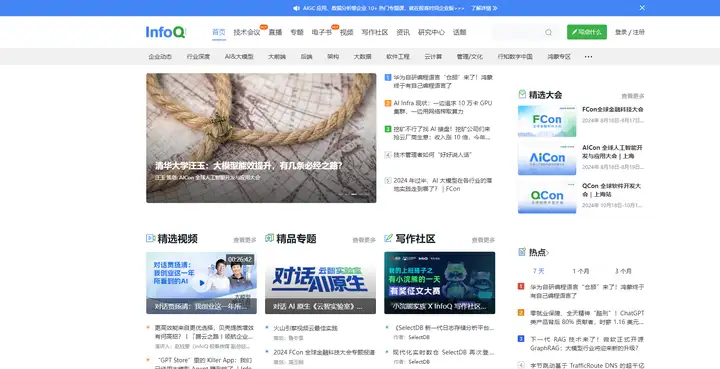The width and height of the screenshot is (720, 369).
Task: Open the more categories ellipsis
Action: coord(588,57)
